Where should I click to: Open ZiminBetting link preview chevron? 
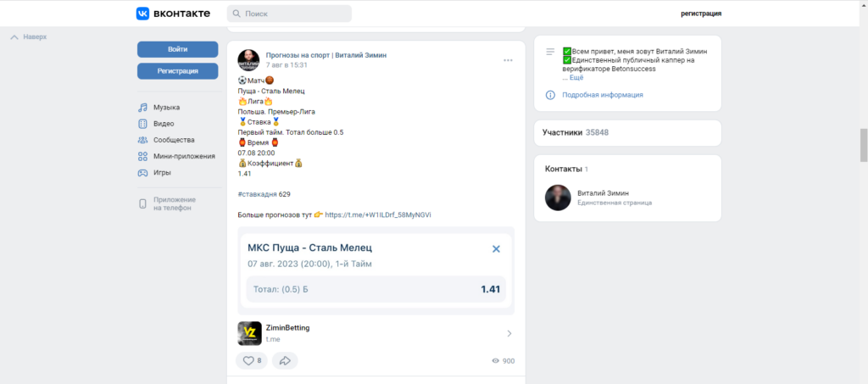[509, 333]
